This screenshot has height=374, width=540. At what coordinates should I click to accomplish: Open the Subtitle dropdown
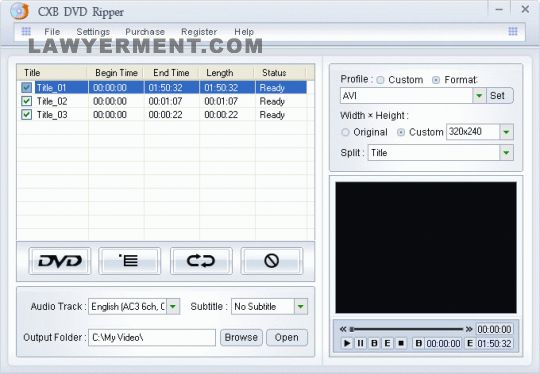coord(301,306)
